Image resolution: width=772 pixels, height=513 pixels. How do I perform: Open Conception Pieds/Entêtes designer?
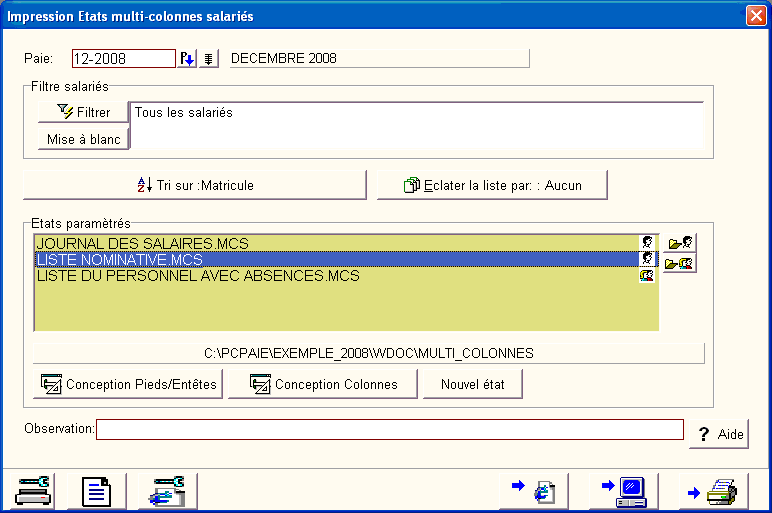click(x=127, y=384)
